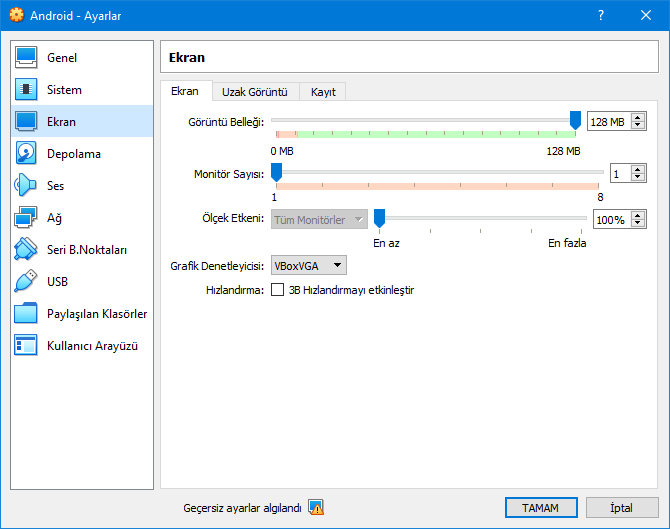
Task: Click the invalid settings warning icon
Action: (316, 508)
